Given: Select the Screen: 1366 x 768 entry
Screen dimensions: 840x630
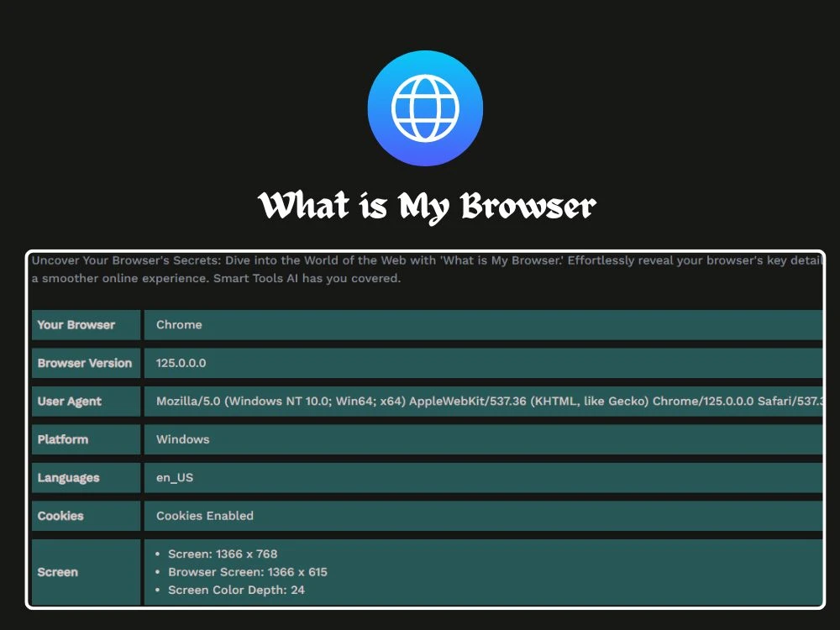Looking at the screenshot, I should coord(223,554).
